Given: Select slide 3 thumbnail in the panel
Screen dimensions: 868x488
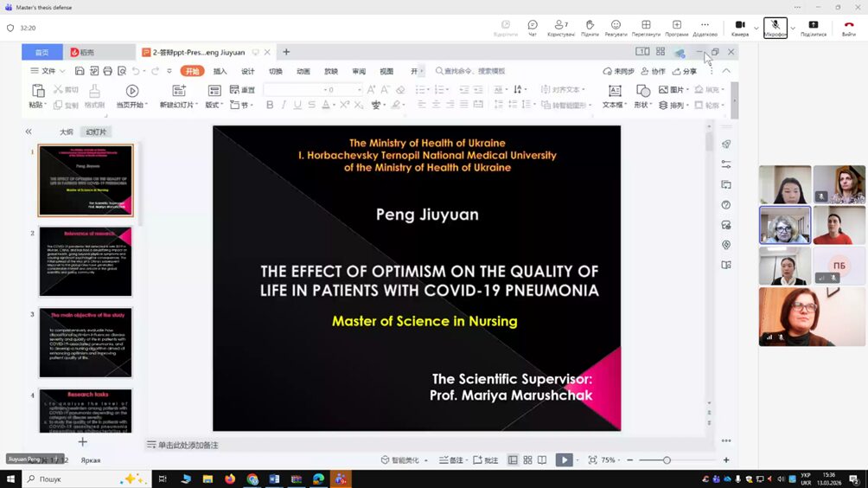Looking at the screenshot, I should (x=86, y=342).
